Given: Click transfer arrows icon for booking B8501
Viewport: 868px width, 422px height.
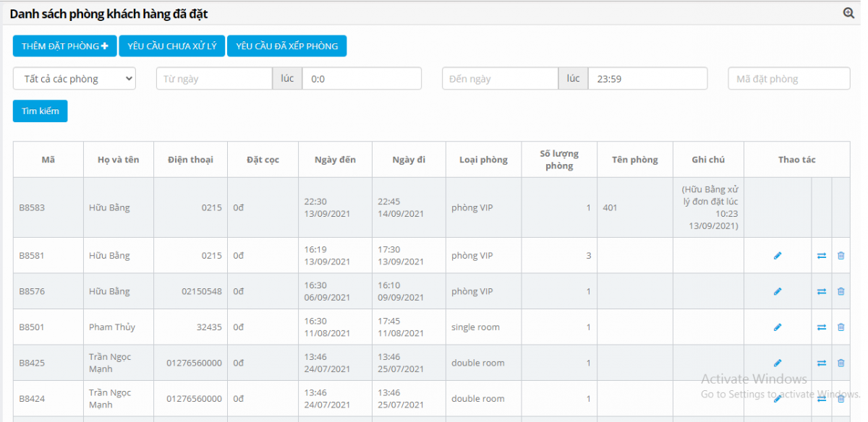Looking at the screenshot, I should click(x=822, y=327).
